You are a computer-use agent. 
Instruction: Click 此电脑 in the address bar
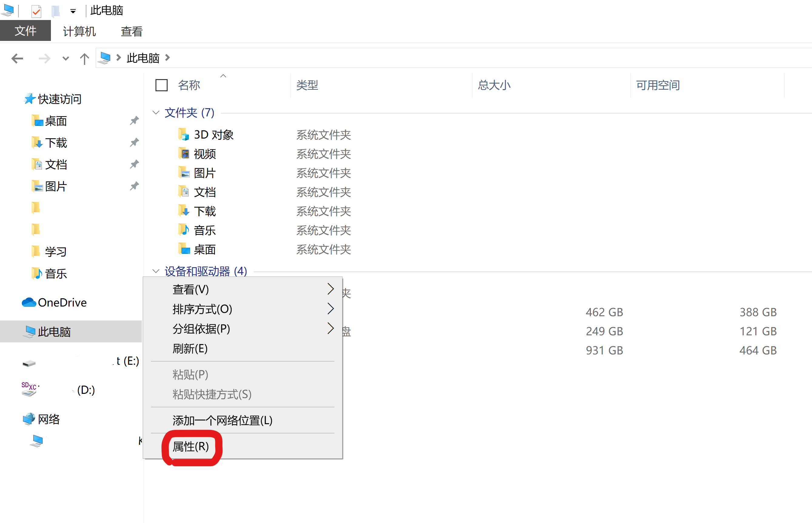coord(143,59)
